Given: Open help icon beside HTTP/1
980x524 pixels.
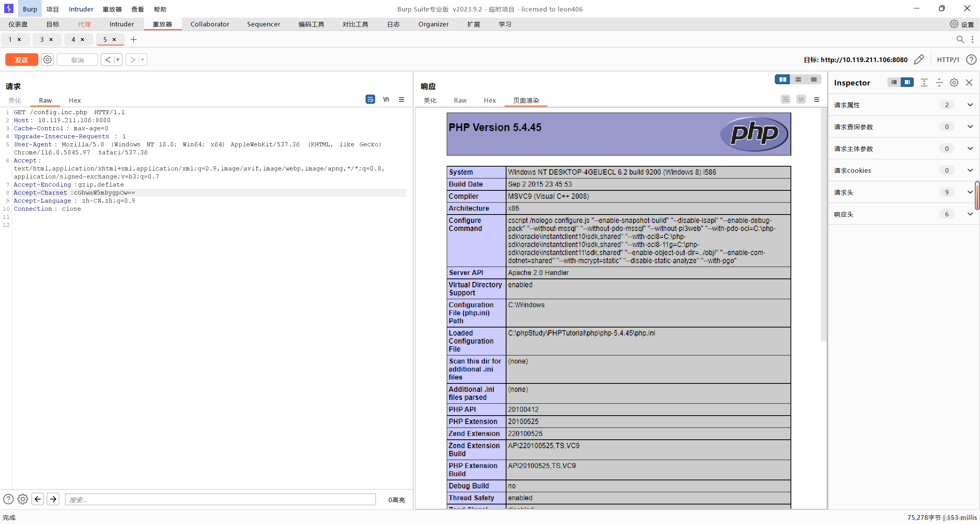Looking at the screenshot, I should click(x=971, y=59).
